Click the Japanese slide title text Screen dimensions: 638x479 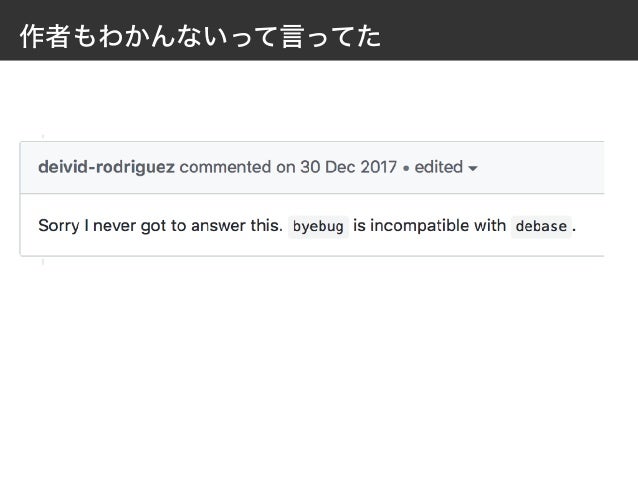tap(200, 36)
